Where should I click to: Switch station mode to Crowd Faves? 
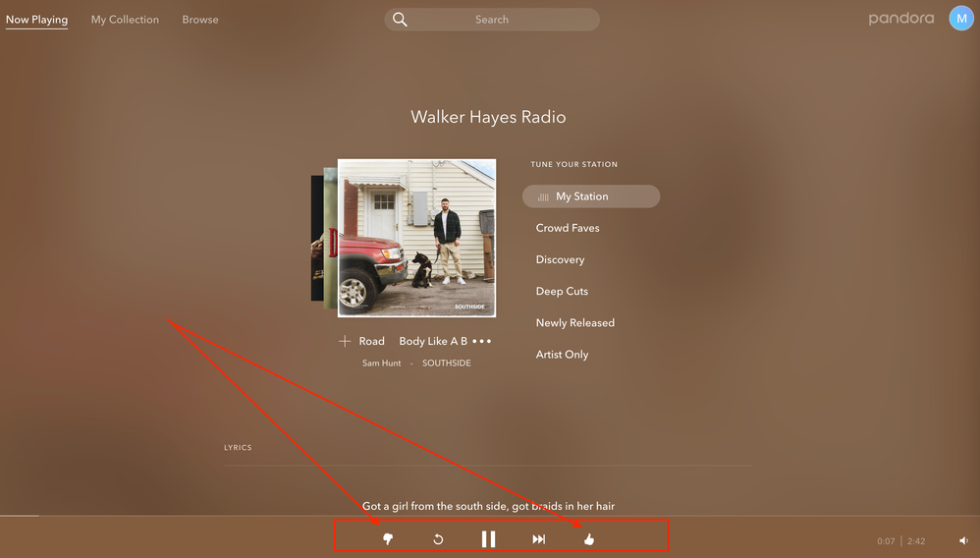(568, 228)
